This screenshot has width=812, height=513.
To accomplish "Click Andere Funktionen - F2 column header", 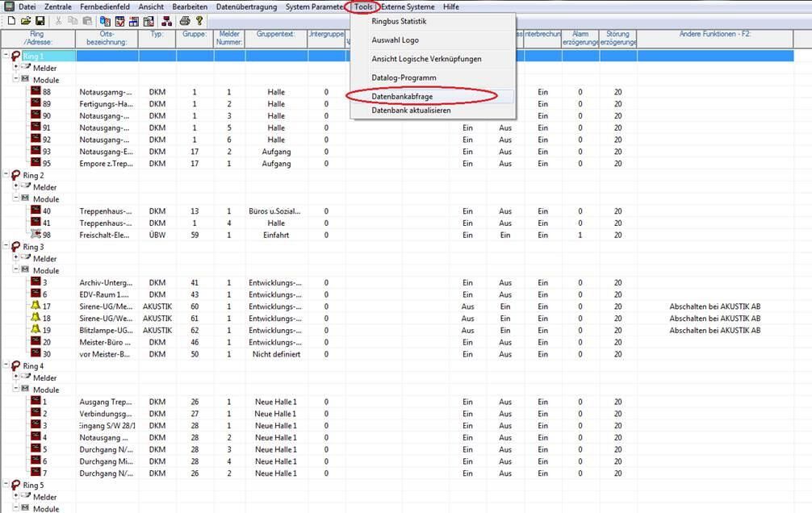I will [715, 39].
